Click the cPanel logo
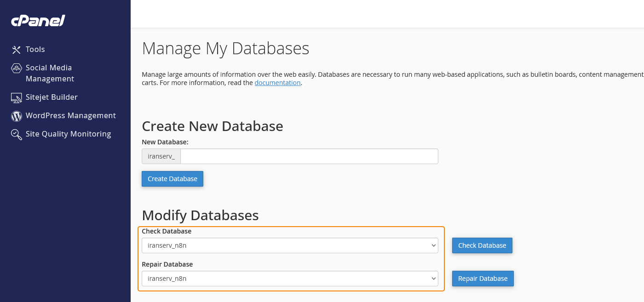 pos(38,20)
